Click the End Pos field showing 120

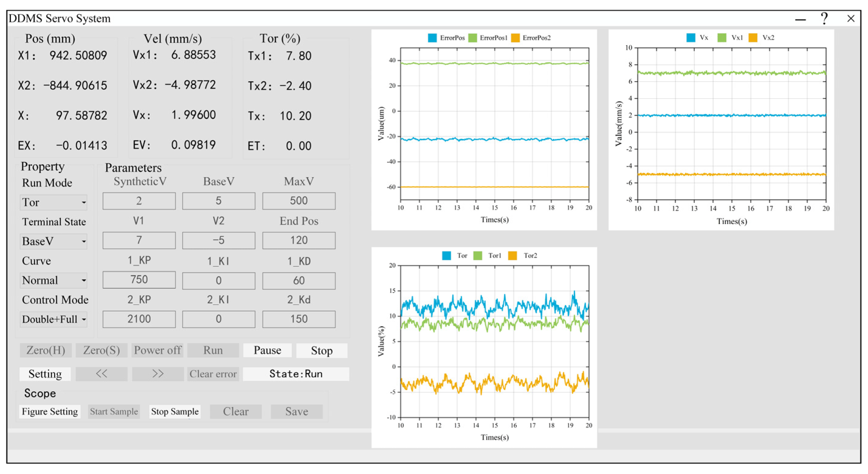(x=299, y=240)
